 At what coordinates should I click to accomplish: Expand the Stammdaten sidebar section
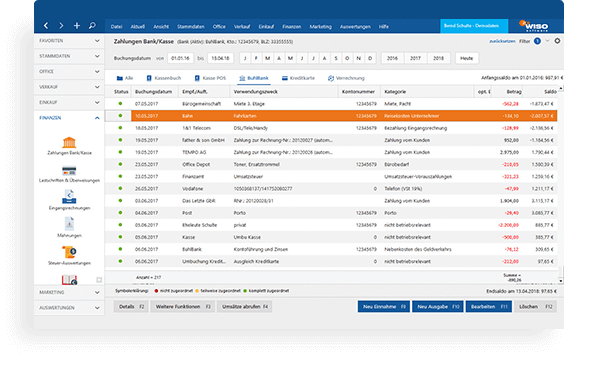tap(69, 56)
